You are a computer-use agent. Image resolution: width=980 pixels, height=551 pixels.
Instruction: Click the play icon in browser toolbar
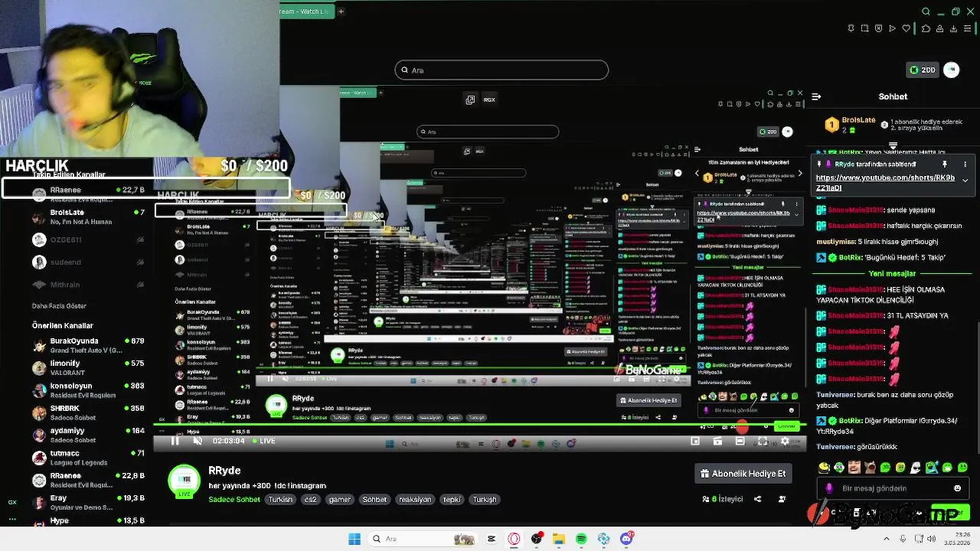[x=892, y=28]
